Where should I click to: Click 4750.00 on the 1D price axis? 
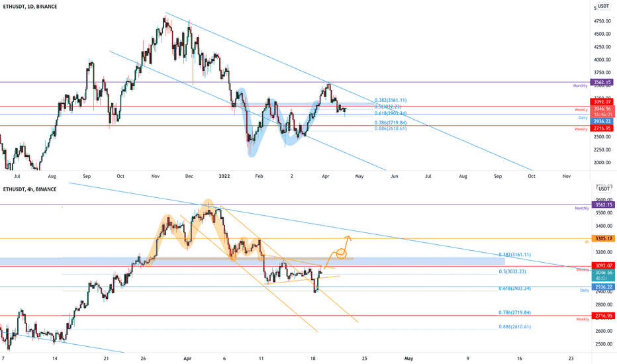click(603, 21)
